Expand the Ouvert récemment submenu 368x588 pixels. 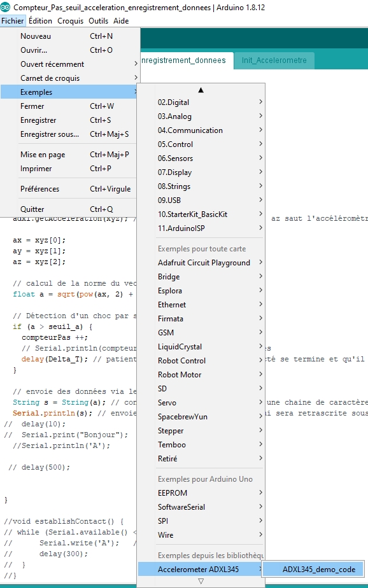70,64
